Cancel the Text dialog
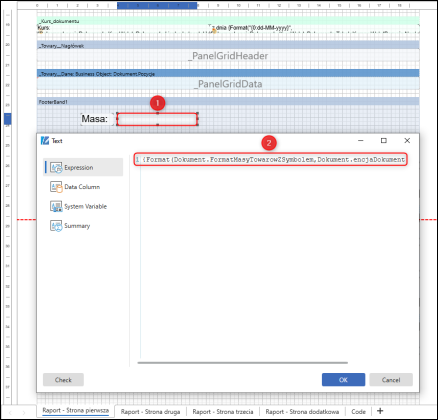Image resolution: width=438 pixels, height=420 pixels. pyautogui.click(x=391, y=380)
